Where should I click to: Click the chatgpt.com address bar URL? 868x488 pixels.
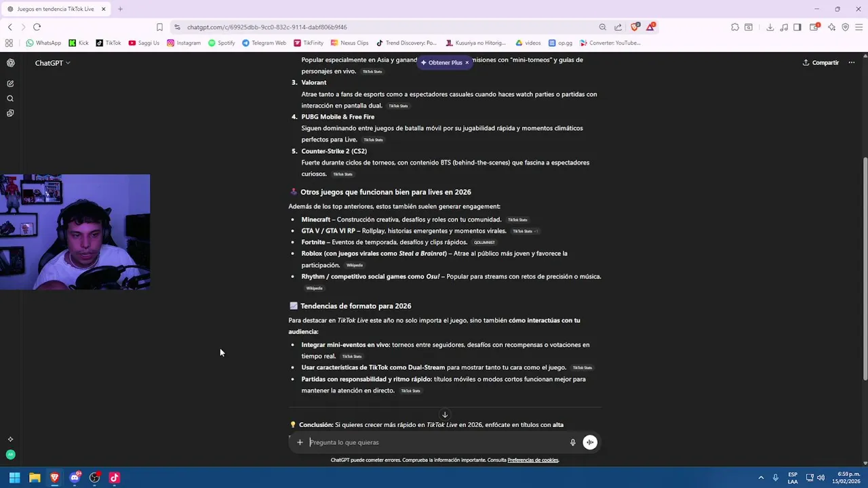[x=267, y=27]
